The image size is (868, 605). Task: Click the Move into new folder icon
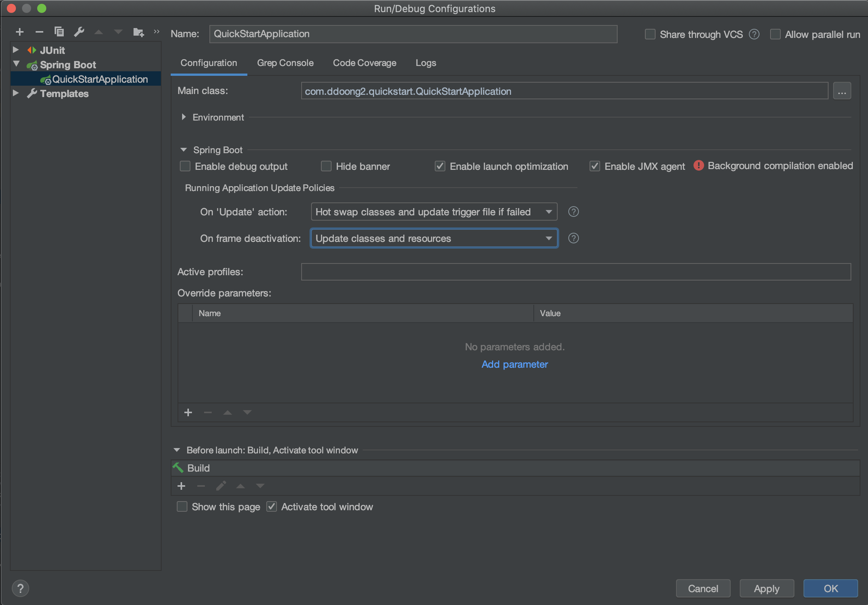pyautogui.click(x=138, y=32)
